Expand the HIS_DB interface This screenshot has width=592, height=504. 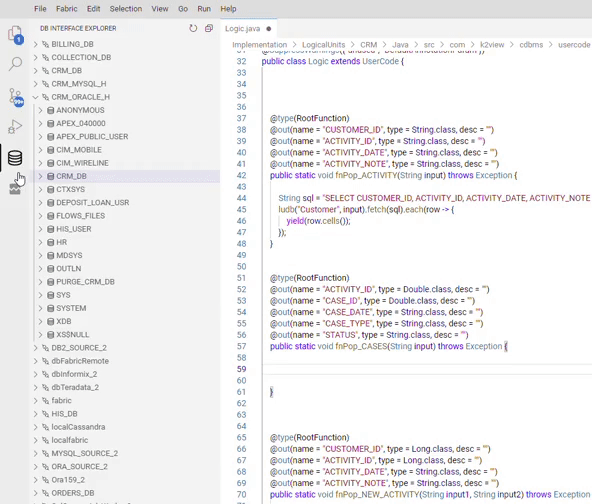pos(35,414)
